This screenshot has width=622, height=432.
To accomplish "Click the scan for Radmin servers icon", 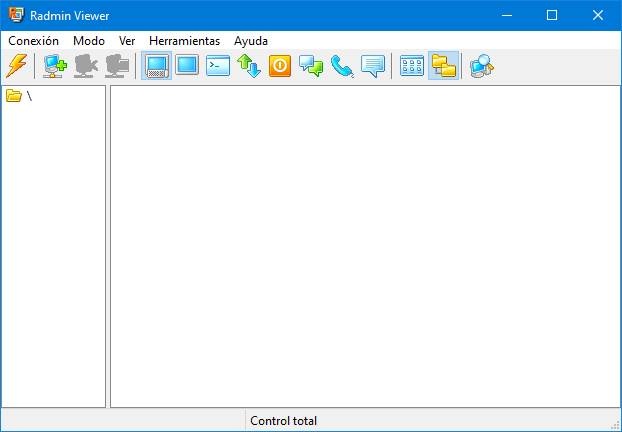I will tap(482, 66).
